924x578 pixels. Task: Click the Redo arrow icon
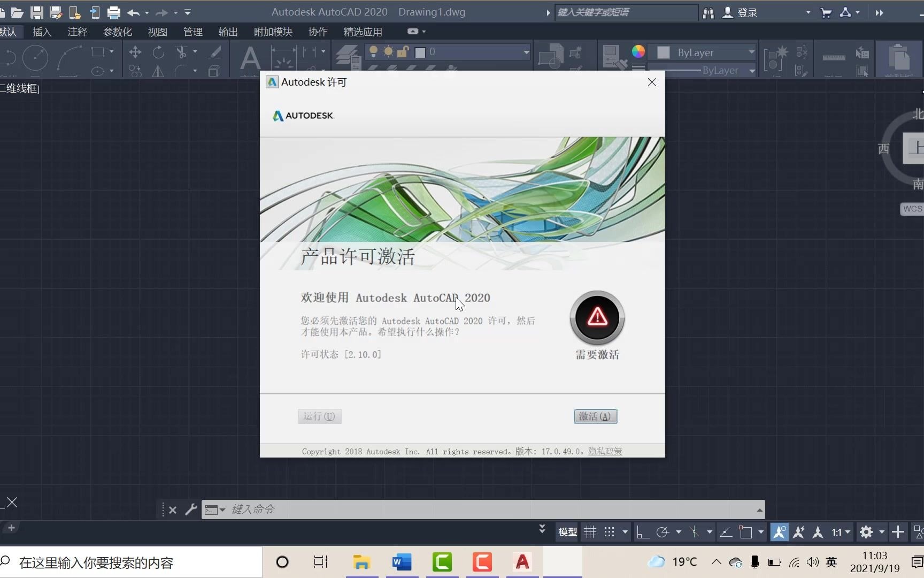click(x=161, y=12)
